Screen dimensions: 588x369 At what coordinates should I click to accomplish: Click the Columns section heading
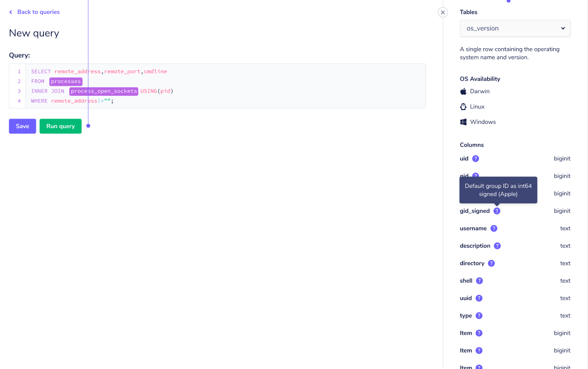tap(472, 145)
